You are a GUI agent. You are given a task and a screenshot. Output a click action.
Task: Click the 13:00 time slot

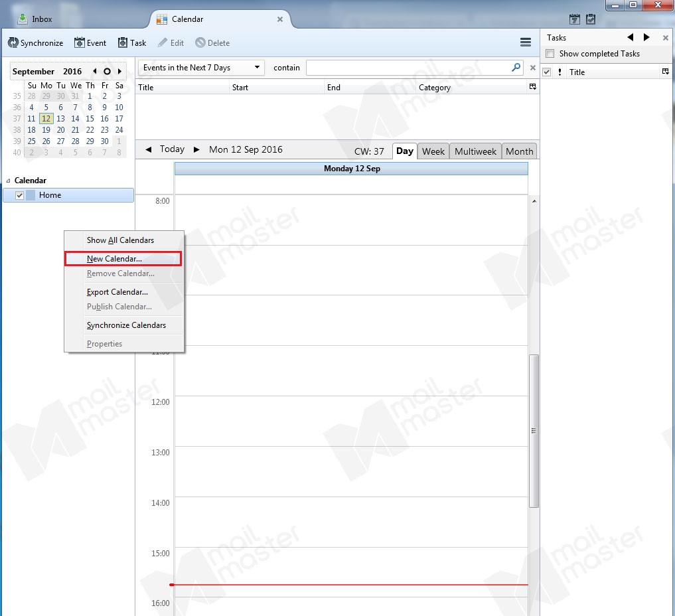click(x=351, y=471)
